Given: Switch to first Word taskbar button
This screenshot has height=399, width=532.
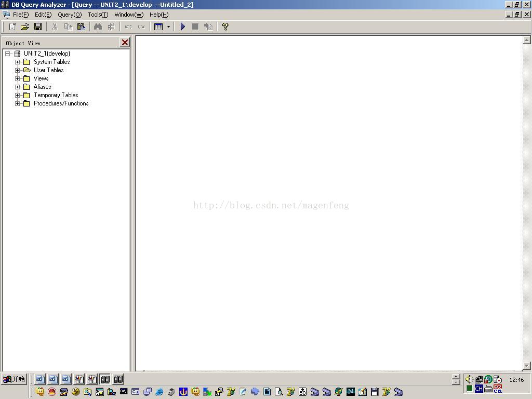Looking at the screenshot, I should point(40,379).
